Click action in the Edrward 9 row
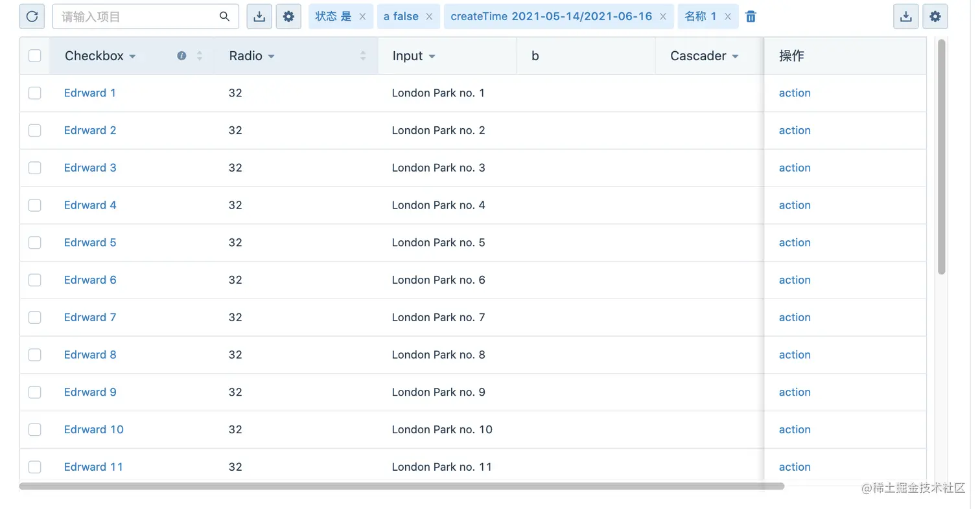The width and height of the screenshot is (980, 509). (795, 392)
